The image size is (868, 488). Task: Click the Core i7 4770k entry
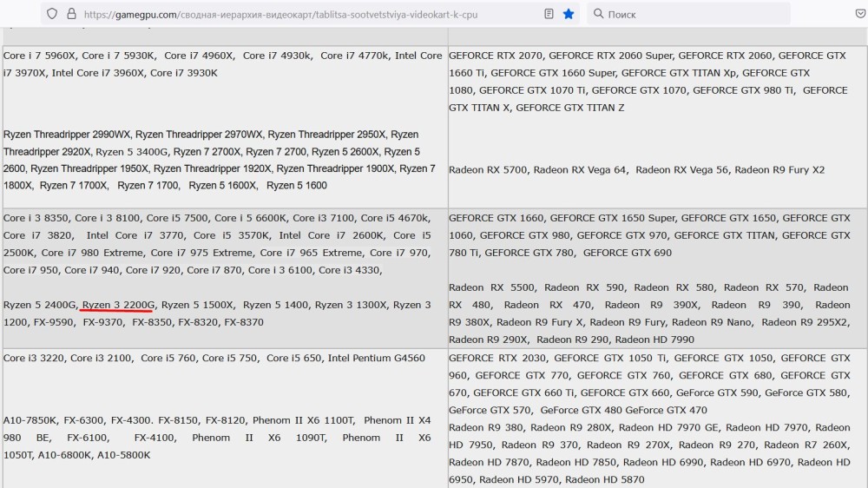pyautogui.click(x=354, y=56)
